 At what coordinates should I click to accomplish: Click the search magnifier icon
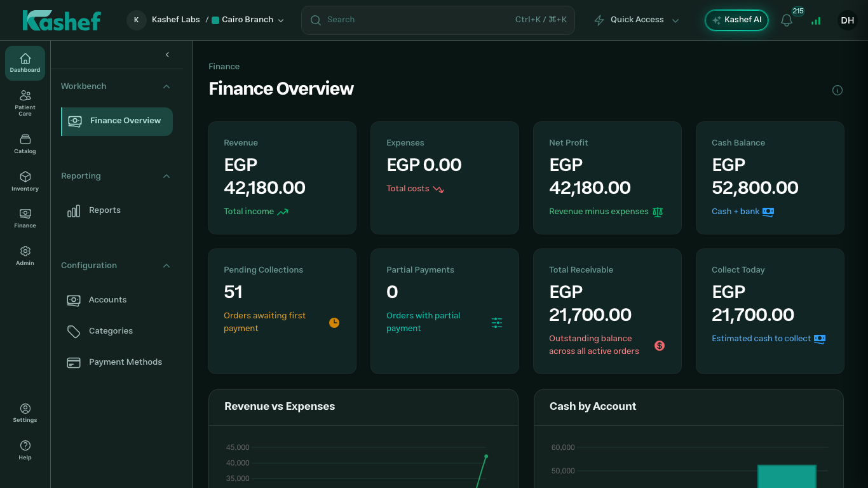(316, 20)
